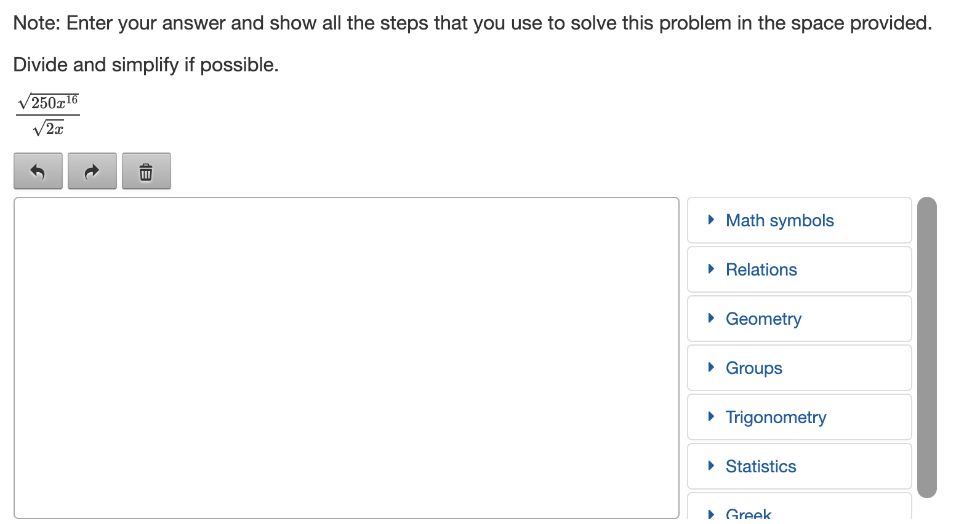Open the Trigonometry palette label
980x524 pixels.
(x=776, y=418)
